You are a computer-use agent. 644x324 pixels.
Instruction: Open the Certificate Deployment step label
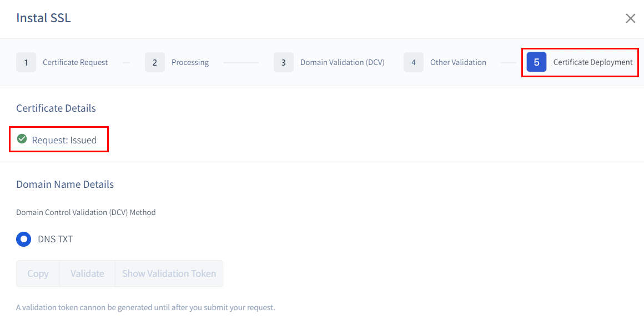click(592, 62)
